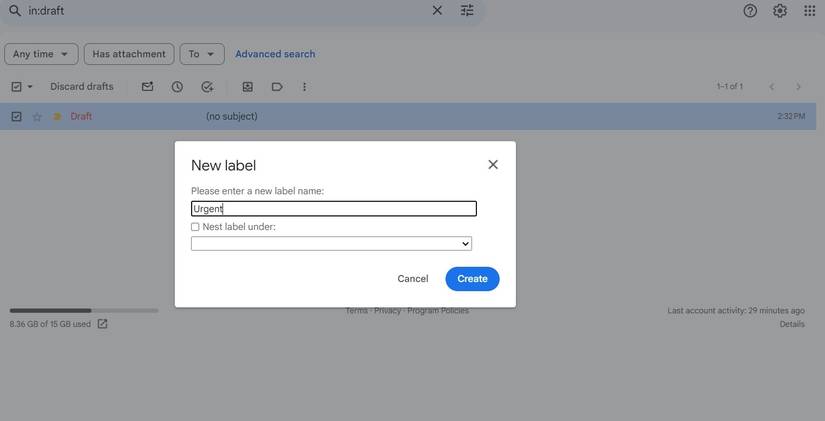Toggle the Has attachment filter chip
Screen dimensions: 825x421
click(129, 54)
